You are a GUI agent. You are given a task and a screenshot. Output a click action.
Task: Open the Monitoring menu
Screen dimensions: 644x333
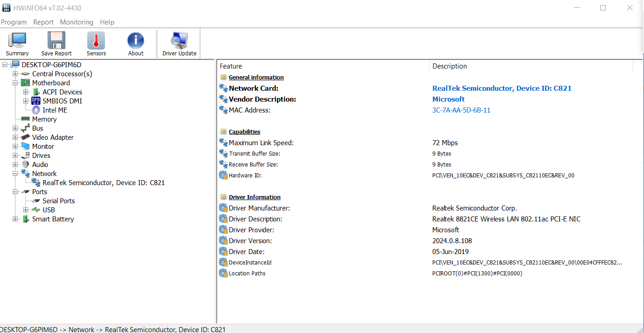76,22
